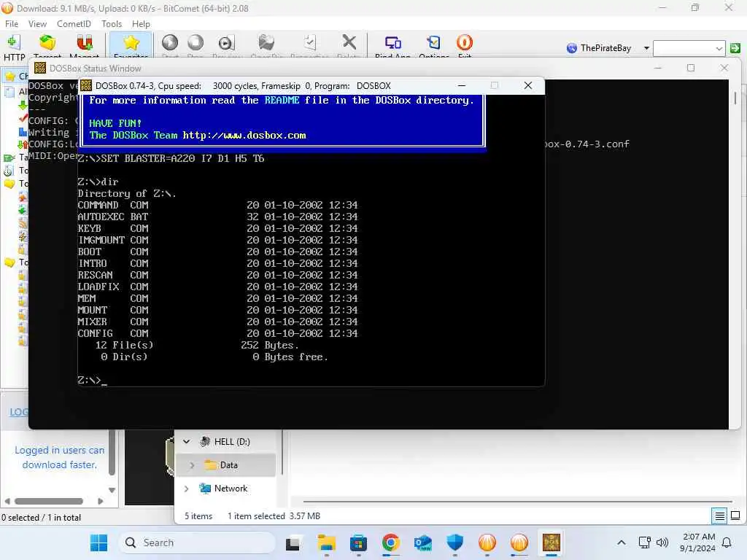Viewport: 747px width, 560px height.
Task: Open BitComet Options toolbar icon
Action: click(433, 42)
